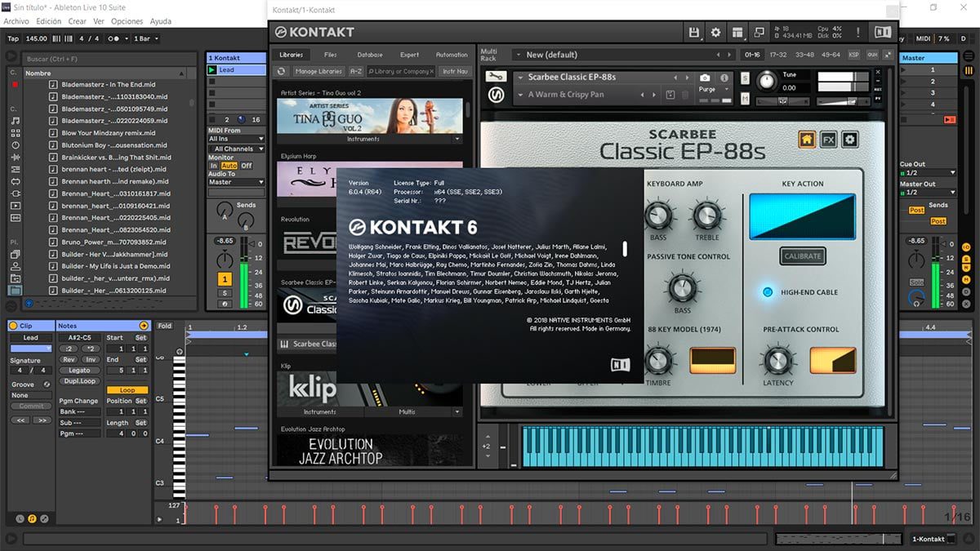Set track monitor to Off
980x551 pixels.
click(246, 166)
